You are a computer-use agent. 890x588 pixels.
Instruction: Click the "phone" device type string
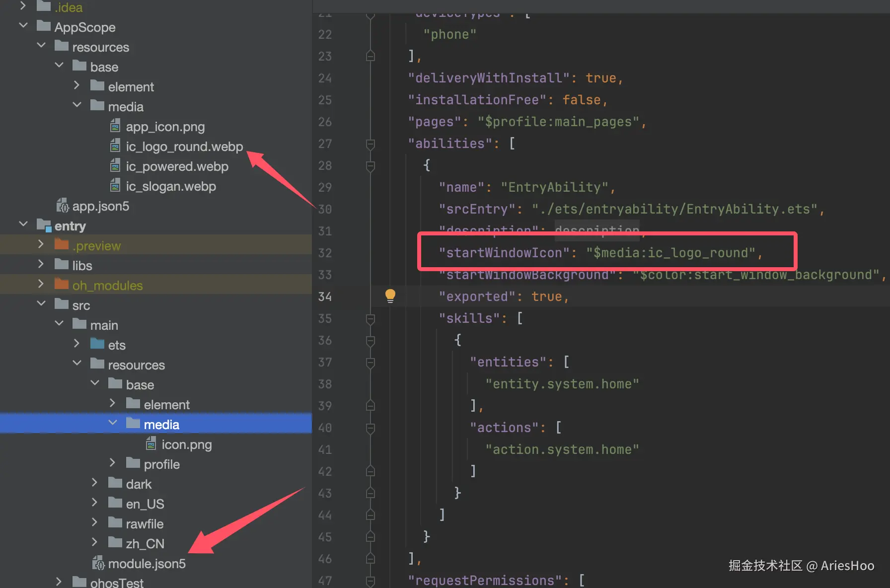[450, 34]
